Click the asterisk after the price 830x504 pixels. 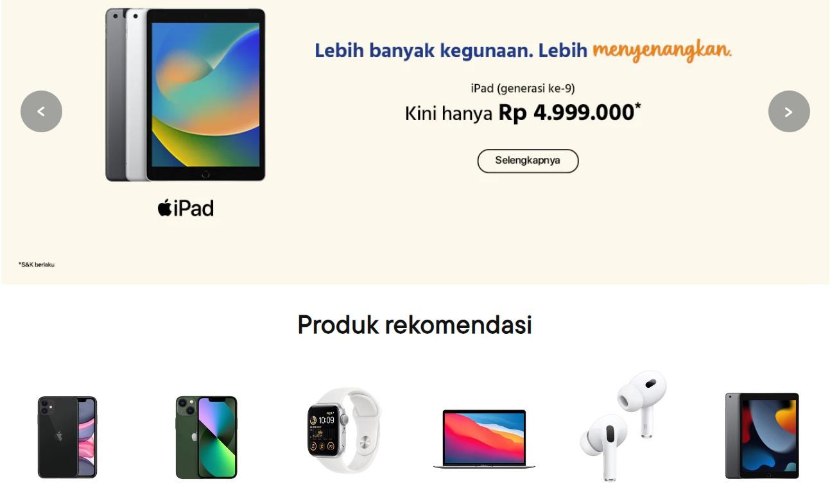tap(638, 107)
